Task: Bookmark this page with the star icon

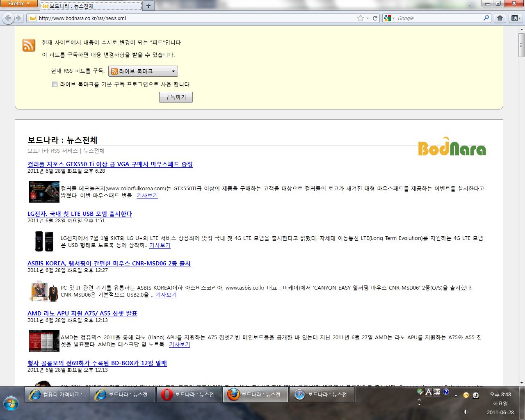Action: 360,18
